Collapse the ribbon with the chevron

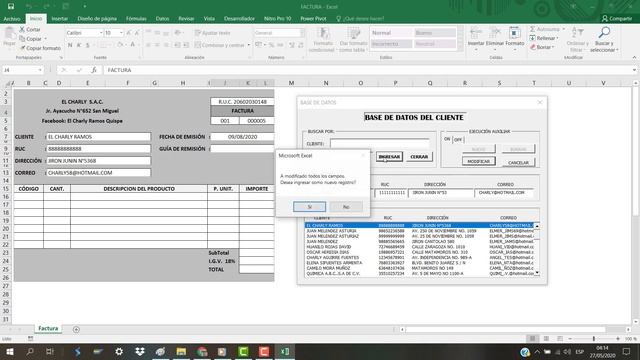[634, 58]
